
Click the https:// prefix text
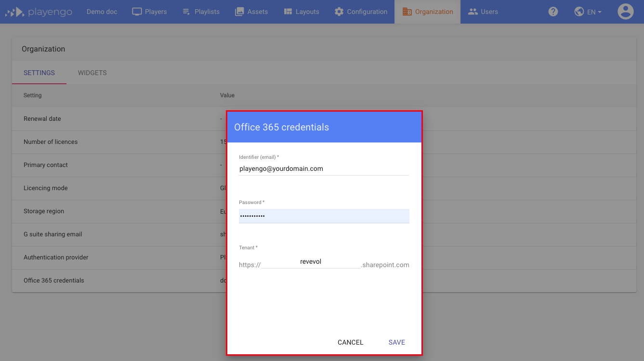pos(250,265)
